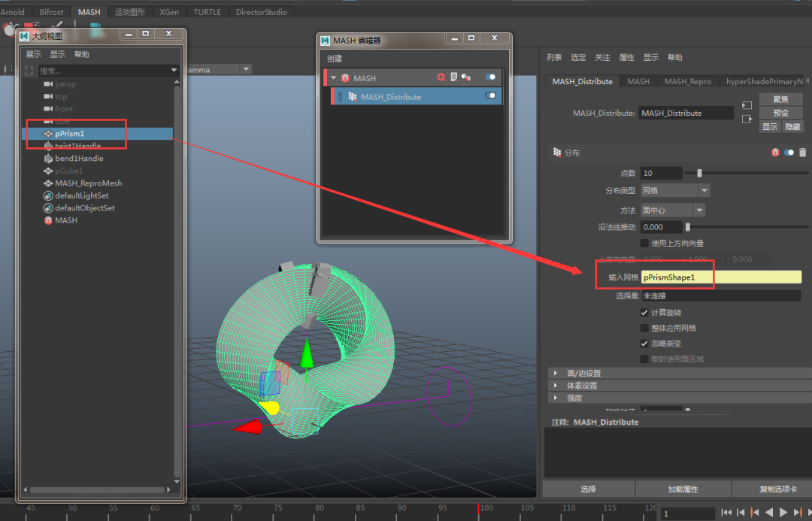Delete the distribute node with trash icon

click(803, 153)
